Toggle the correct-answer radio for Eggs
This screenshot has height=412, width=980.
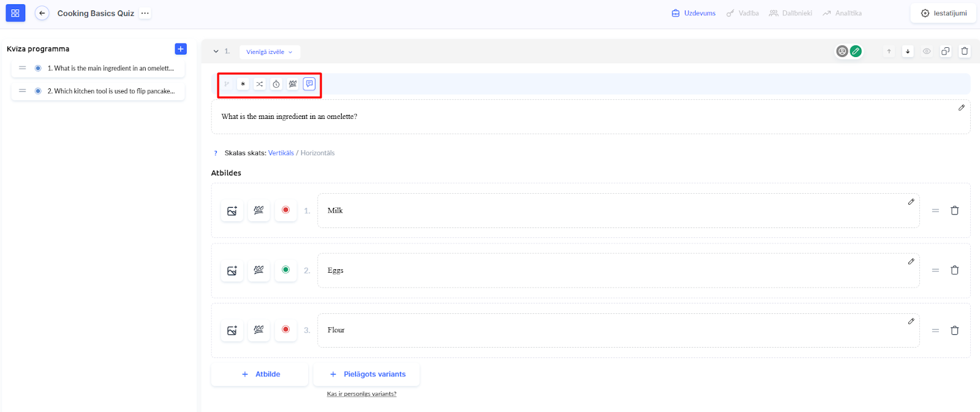(285, 270)
